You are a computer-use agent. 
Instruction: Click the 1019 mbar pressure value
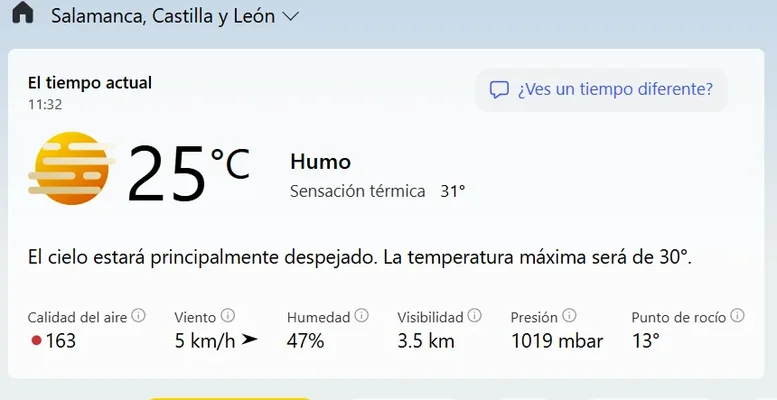[556, 341]
